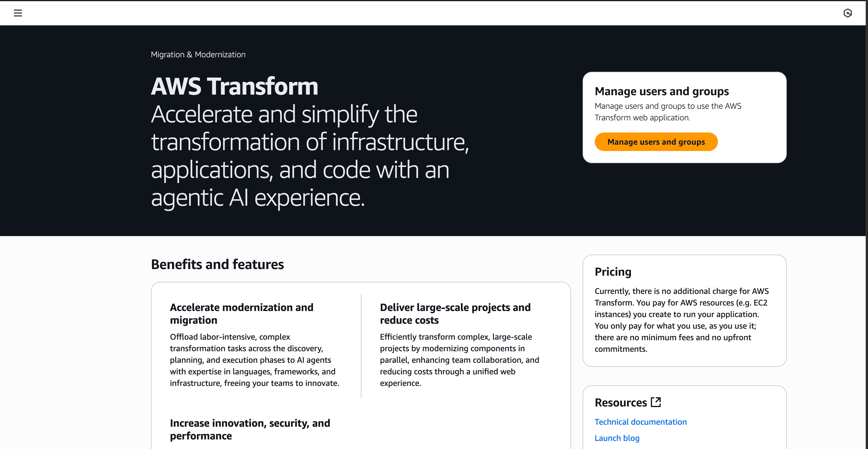The height and width of the screenshot is (449, 868).
Task: Open the hamburger navigation menu
Action: [x=18, y=13]
